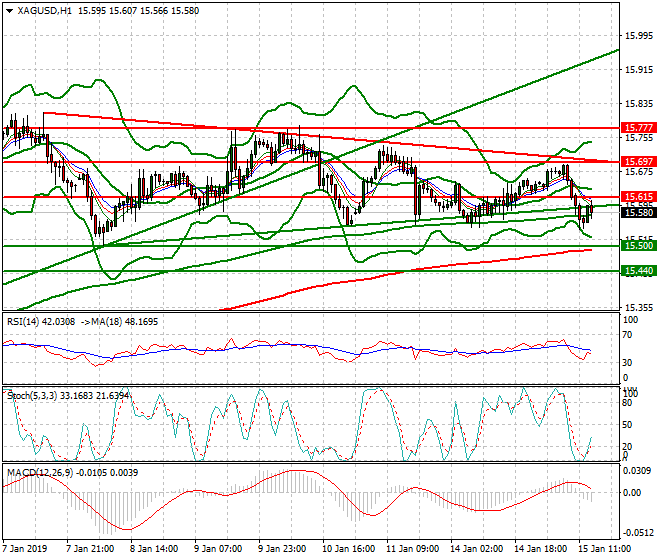Screen dimensions: 660x560
Task: Click the 14 Jan 02:00 time axis label
Action: pos(476,549)
